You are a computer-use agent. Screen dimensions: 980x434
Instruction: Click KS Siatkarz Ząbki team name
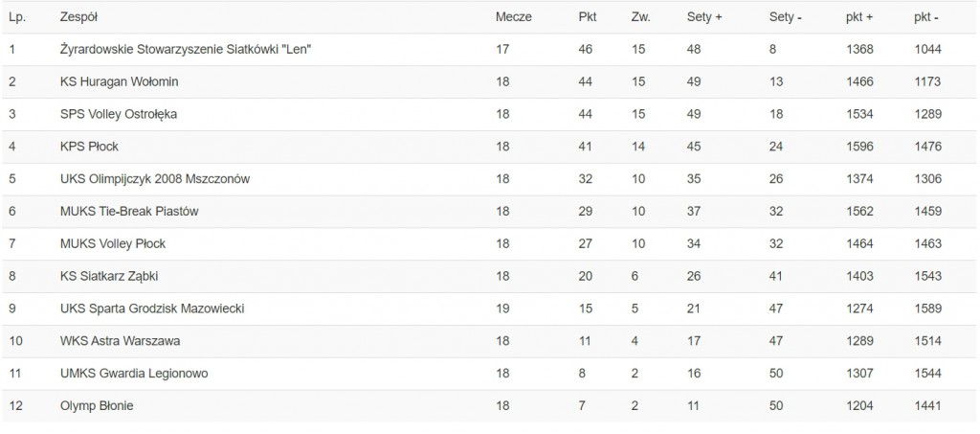click(108, 277)
